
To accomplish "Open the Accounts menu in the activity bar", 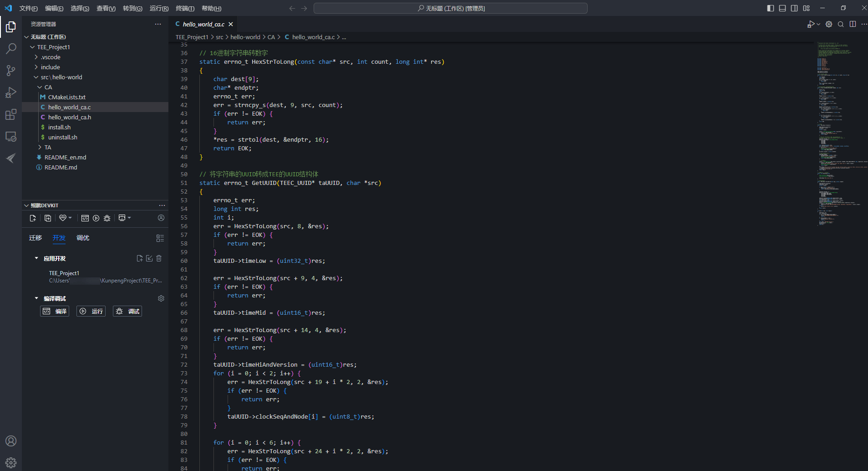I will click(x=11, y=441).
